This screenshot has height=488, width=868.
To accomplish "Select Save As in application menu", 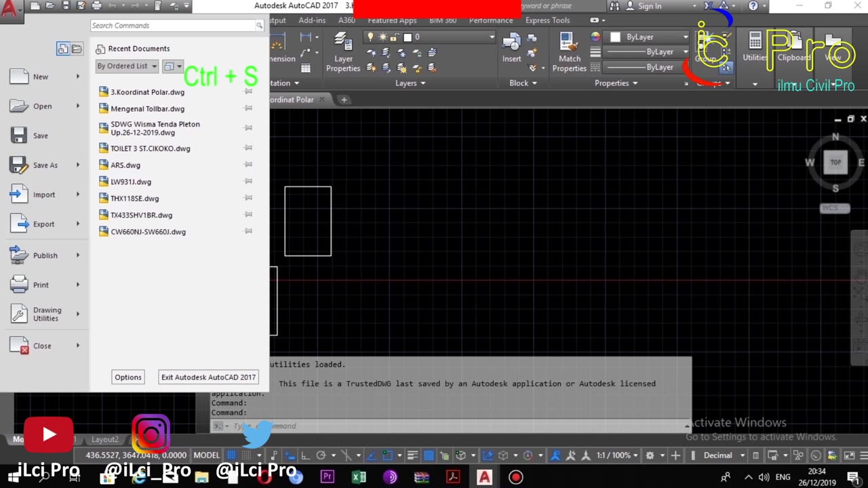I will click(45, 165).
